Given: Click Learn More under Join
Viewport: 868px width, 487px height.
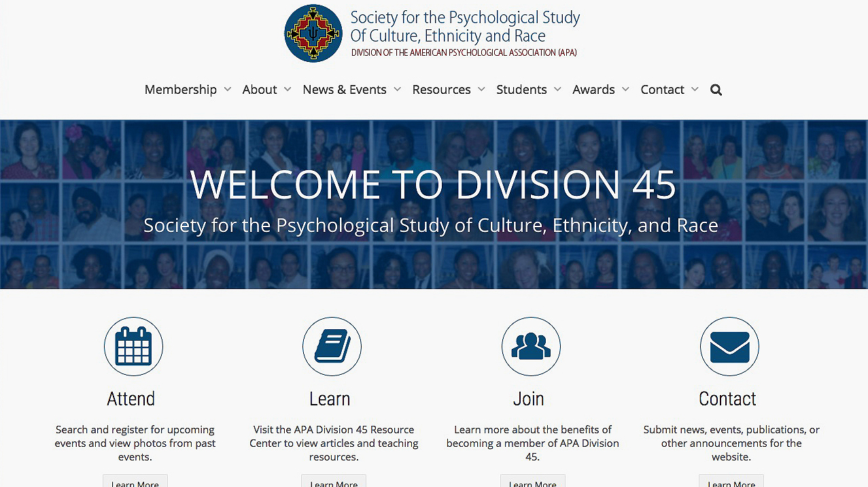Looking at the screenshot, I should (x=533, y=482).
